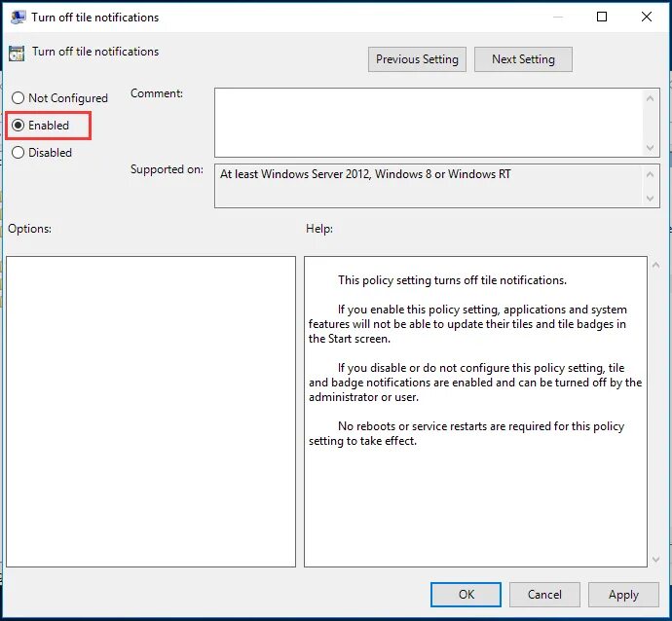
Task: Click the Help pane scroll down arrow
Action: (x=655, y=560)
